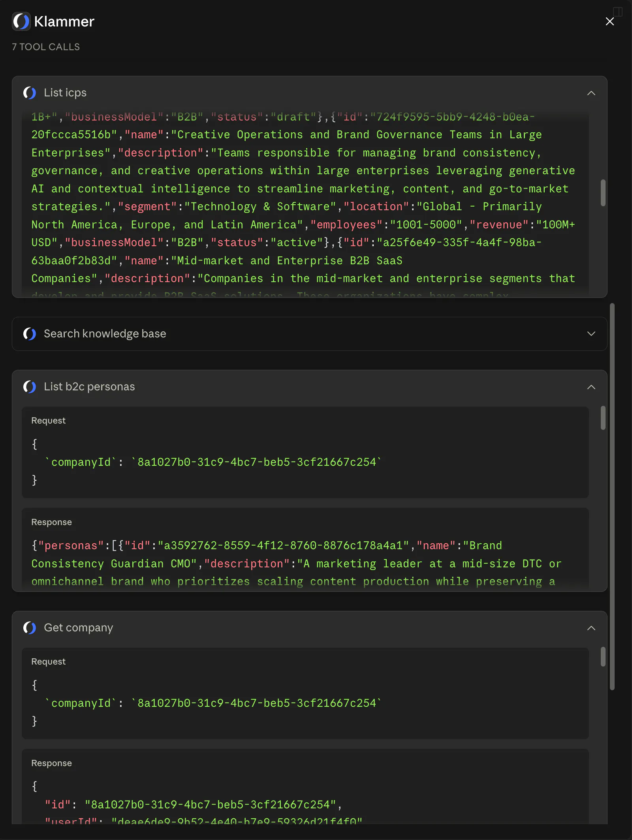
Task: Click the "active" status value
Action: tap(297, 243)
